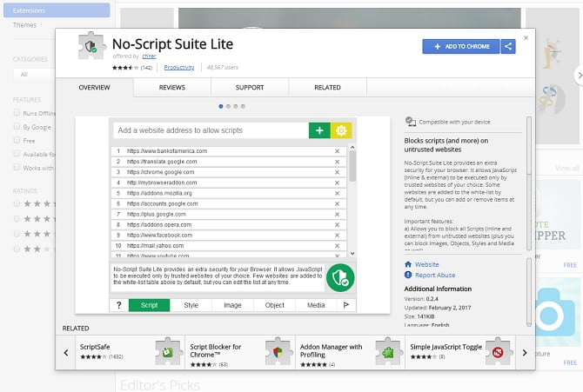Toggle the Works with checkbox

coord(17,167)
